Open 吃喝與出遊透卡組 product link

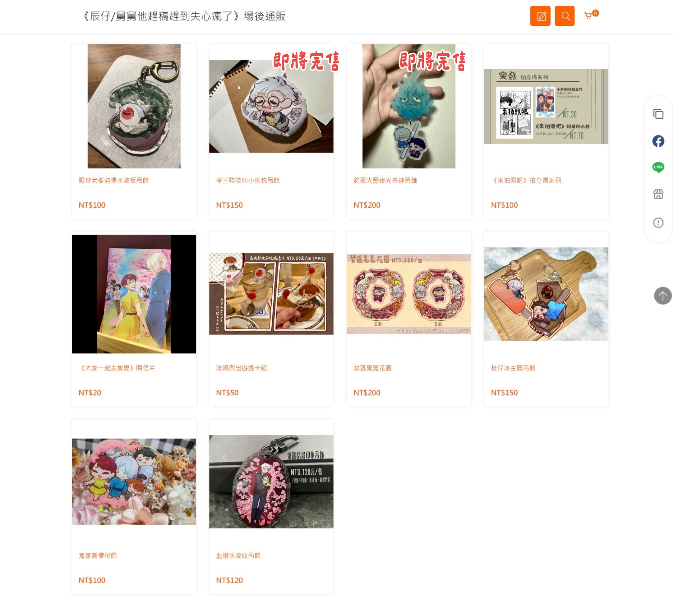tap(241, 368)
